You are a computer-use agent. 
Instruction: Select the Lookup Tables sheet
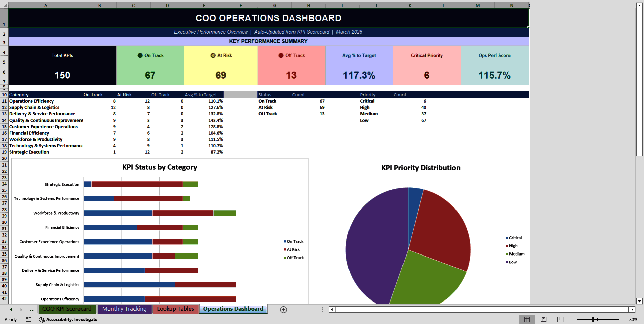click(175, 309)
